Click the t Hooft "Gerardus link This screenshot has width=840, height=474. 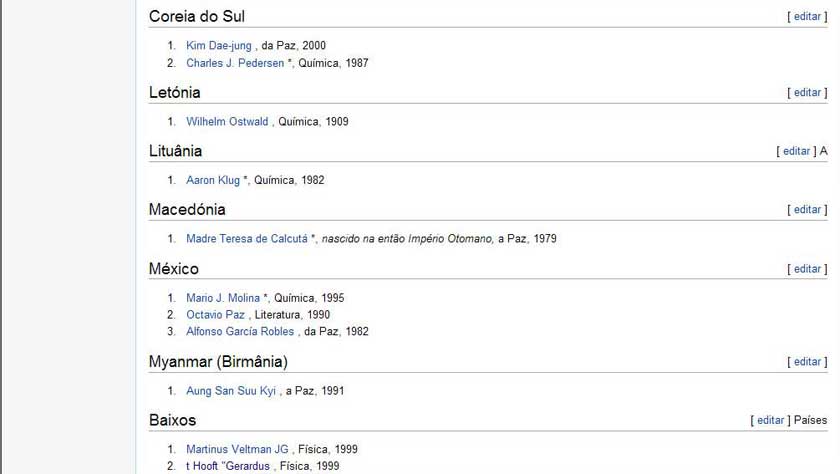[228, 466]
